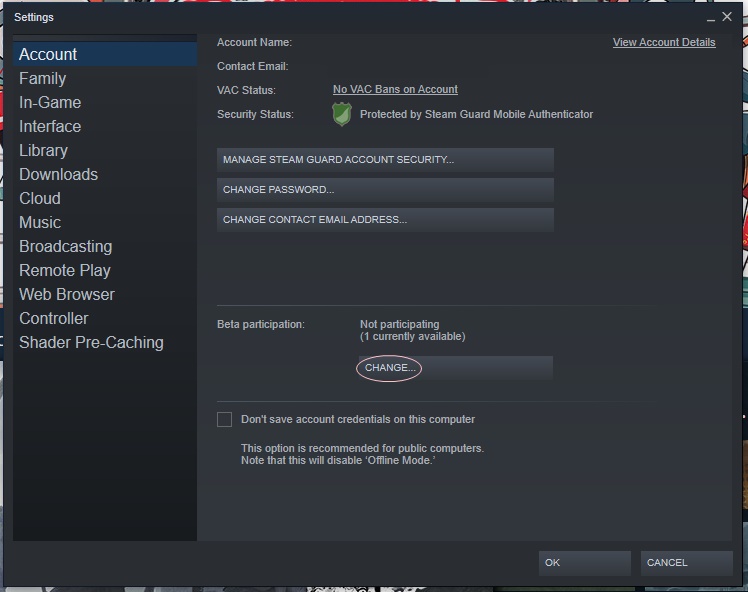The image size is (748, 592).
Task: Close the Settings window with X
Action: tap(727, 17)
